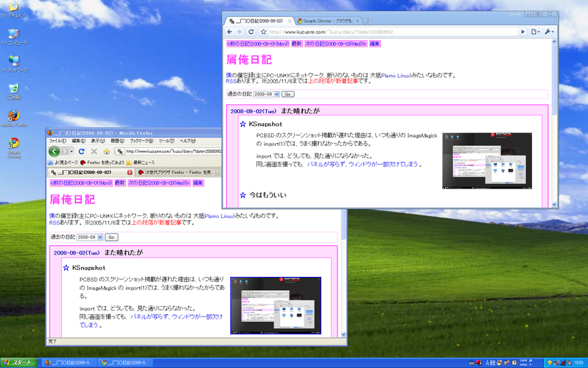The height and width of the screenshot is (368, 588).
Task: Click the yellow security shield tray icon
Action: [x=549, y=363]
